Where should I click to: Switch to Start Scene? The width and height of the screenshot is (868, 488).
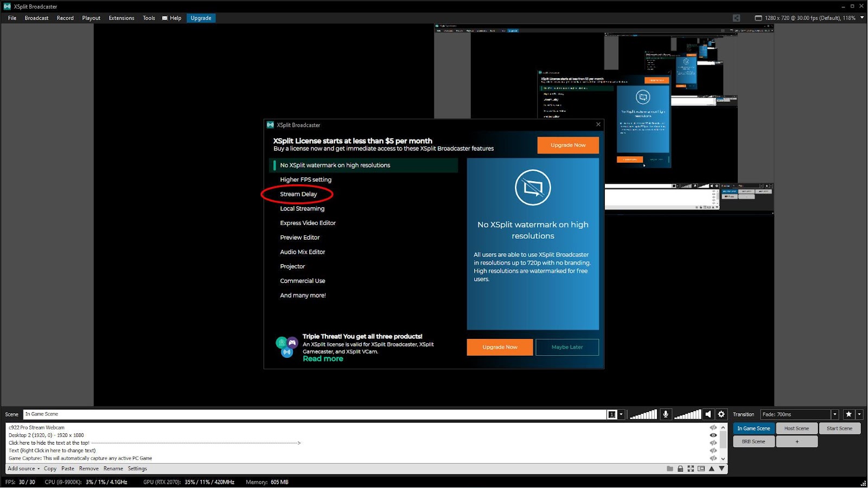(x=839, y=428)
